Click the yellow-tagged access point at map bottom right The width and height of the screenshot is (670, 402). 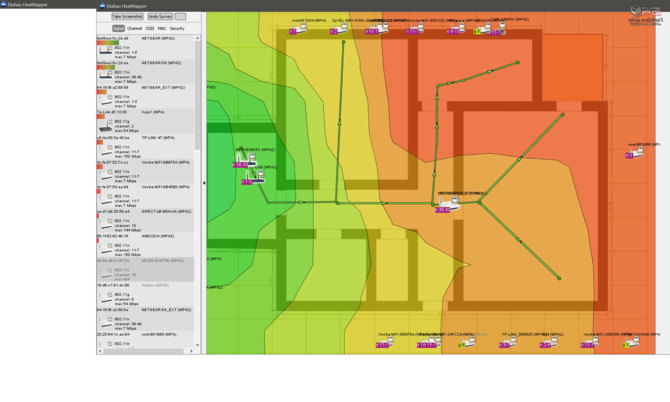tap(632, 341)
